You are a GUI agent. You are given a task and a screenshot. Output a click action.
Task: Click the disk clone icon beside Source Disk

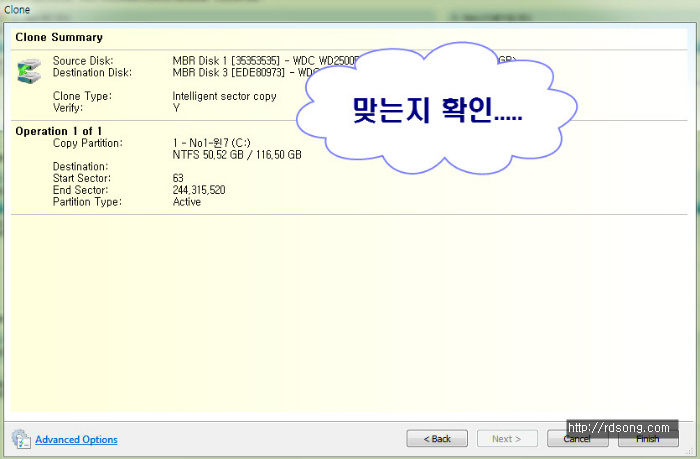tap(29, 71)
